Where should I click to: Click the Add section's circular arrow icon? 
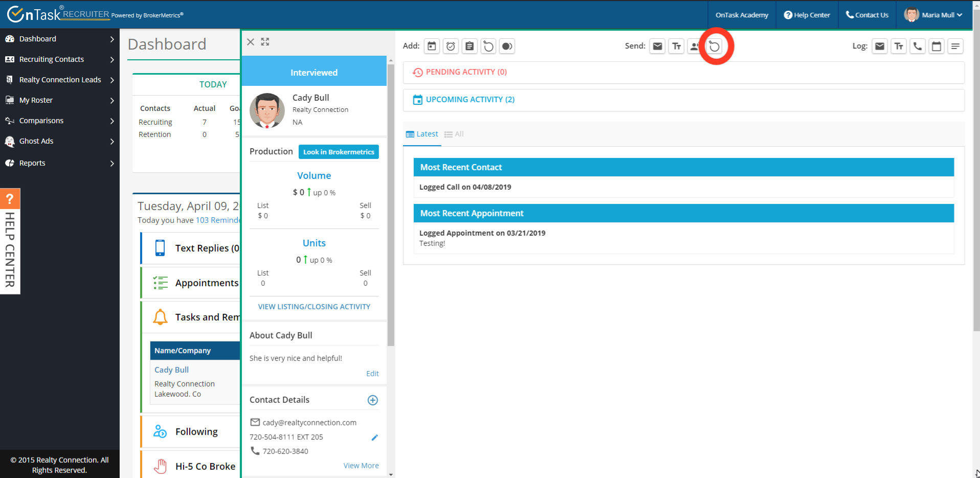[488, 46]
